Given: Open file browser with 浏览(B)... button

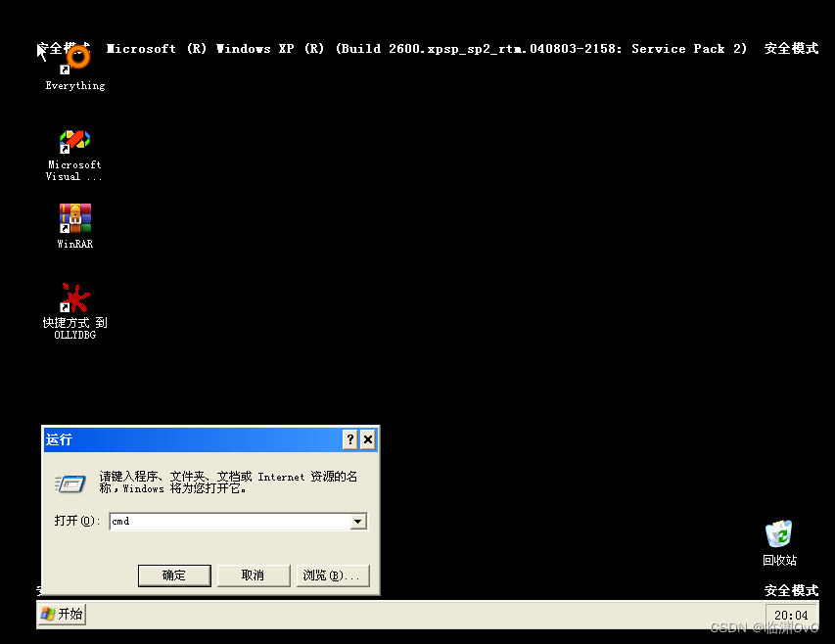Looking at the screenshot, I should point(332,575).
